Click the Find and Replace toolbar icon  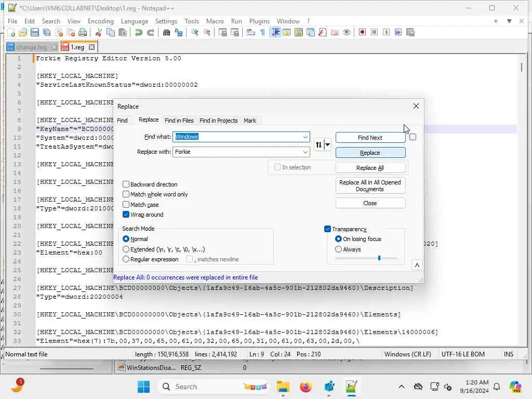(x=179, y=33)
